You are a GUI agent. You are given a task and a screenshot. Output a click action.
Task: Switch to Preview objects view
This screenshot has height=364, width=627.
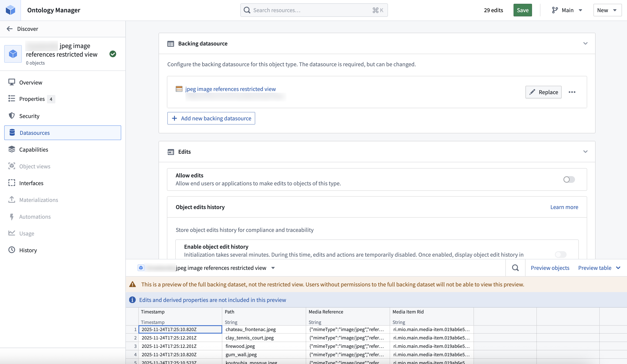pyautogui.click(x=550, y=268)
